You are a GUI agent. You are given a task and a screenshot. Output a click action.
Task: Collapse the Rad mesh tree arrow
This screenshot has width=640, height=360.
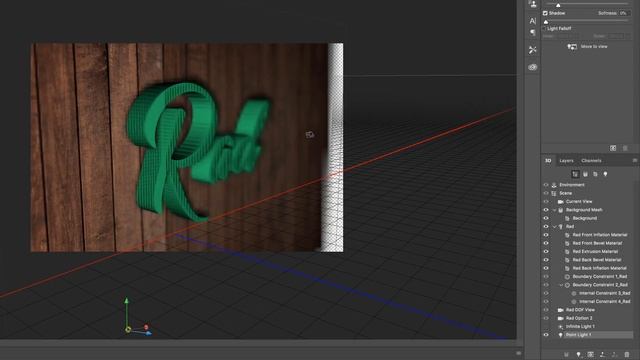(555, 227)
